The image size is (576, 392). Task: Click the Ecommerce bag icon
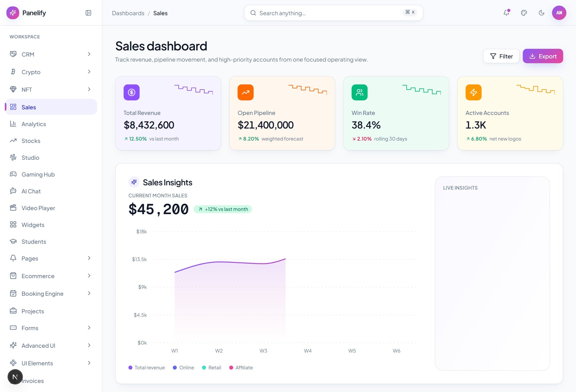[x=13, y=276]
